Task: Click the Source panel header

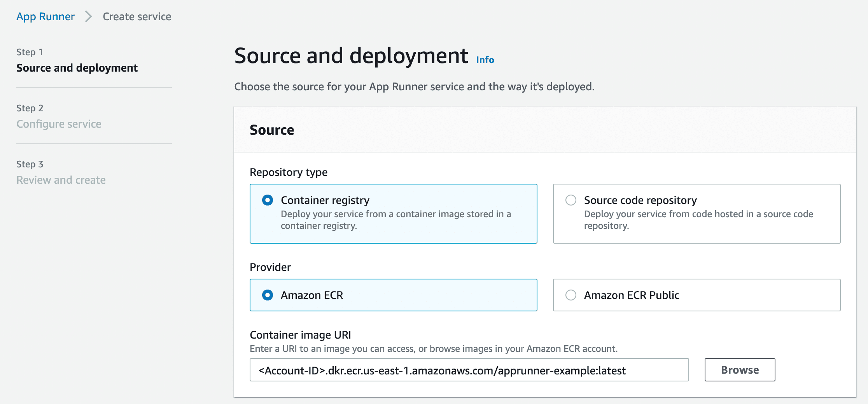Action: coord(272,130)
